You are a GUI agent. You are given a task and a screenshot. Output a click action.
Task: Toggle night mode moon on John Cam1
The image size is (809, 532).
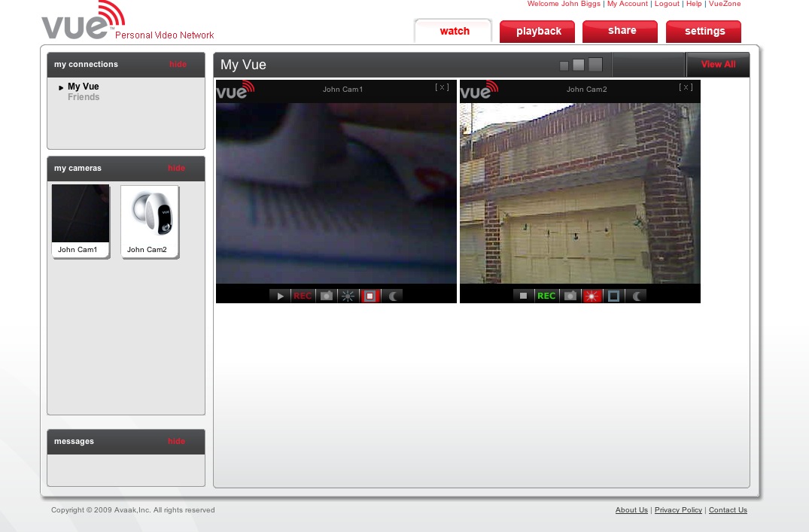[x=393, y=296]
